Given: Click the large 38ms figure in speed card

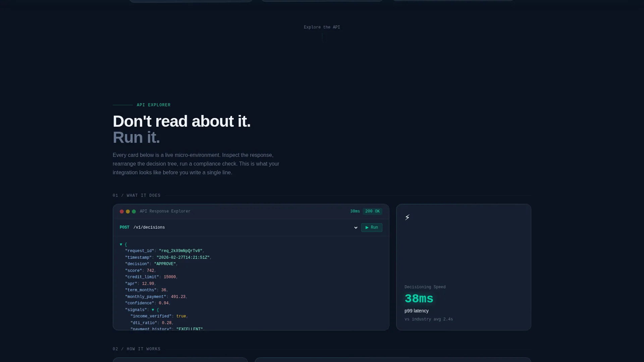Looking at the screenshot, I should click(x=419, y=299).
